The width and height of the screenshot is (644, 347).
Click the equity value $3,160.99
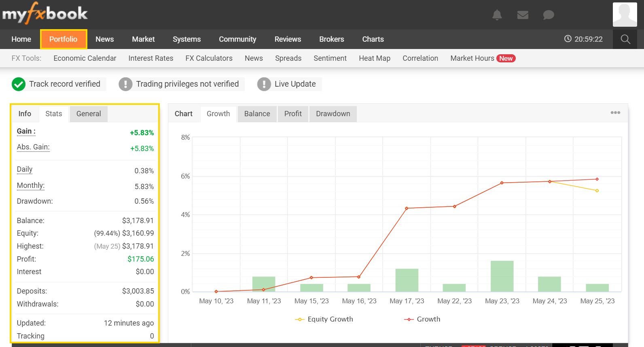(138, 233)
